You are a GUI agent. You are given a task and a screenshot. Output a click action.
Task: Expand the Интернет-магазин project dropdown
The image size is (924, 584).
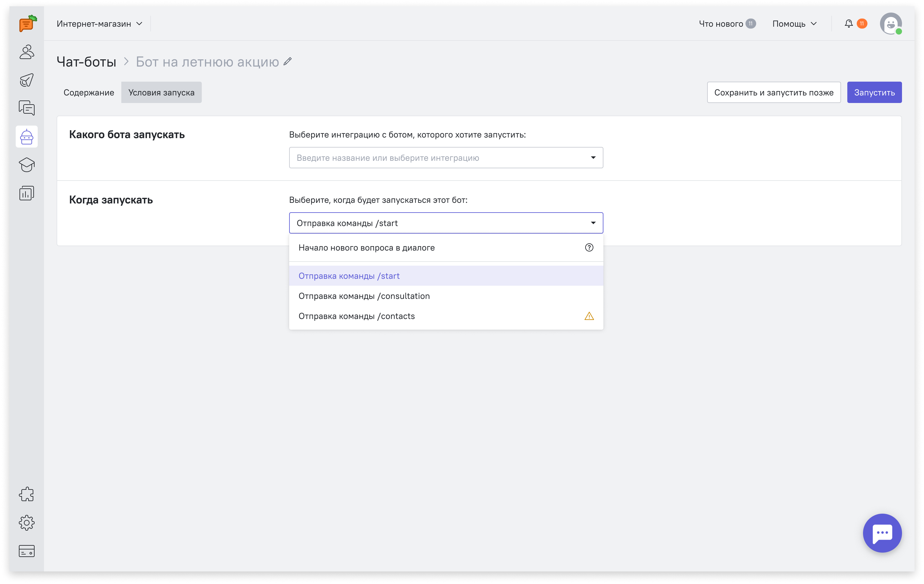[x=99, y=24]
